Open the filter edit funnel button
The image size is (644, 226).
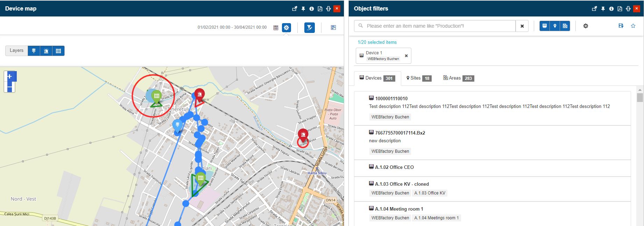tap(310, 28)
